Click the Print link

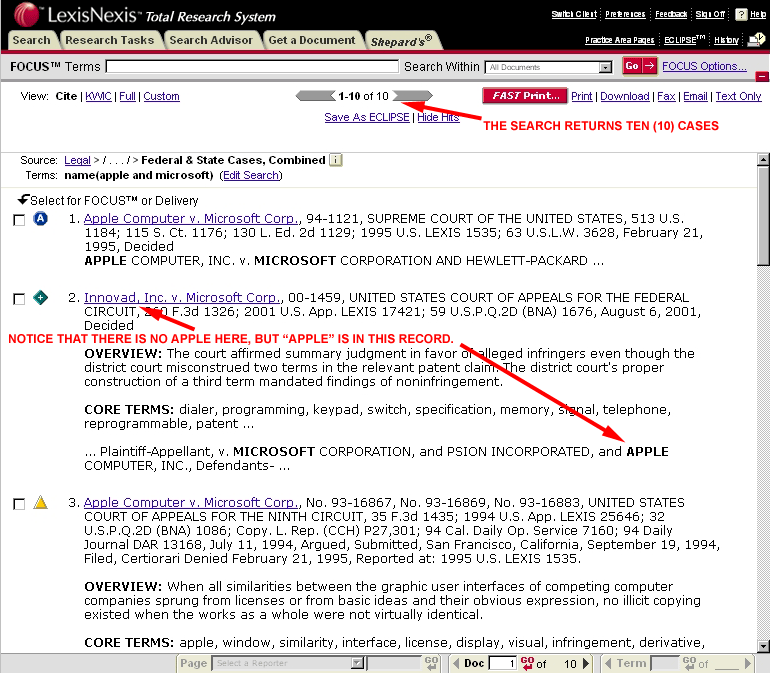pyautogui.click(x=581, y=96)
